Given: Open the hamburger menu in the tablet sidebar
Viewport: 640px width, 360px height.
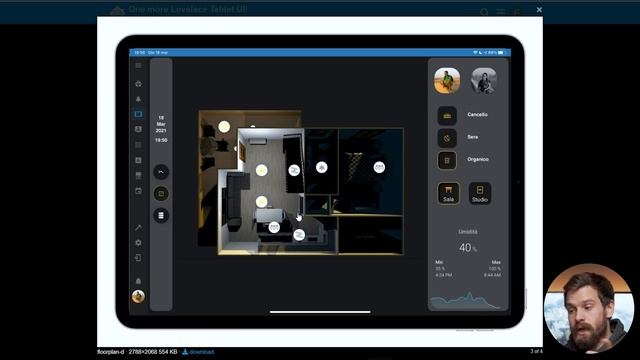Looking at the screenshot, I should [x=138, y=66].
